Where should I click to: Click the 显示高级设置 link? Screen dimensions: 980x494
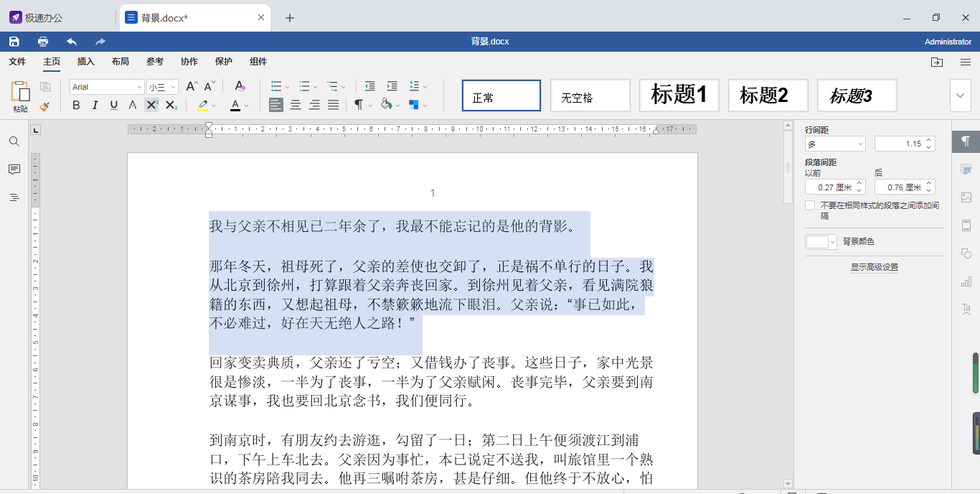pos(874,267)
